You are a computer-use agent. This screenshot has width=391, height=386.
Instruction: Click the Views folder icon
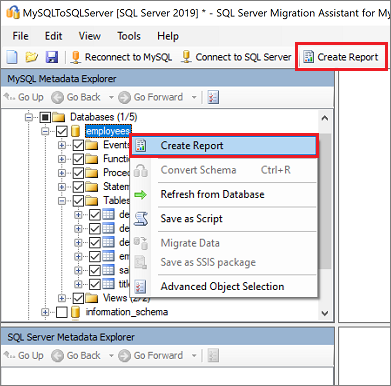pyautogui.click(x=92, y=298)
